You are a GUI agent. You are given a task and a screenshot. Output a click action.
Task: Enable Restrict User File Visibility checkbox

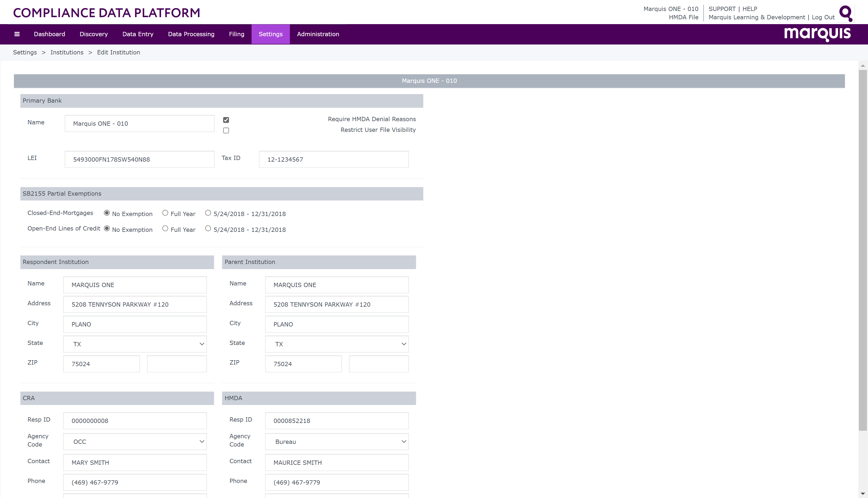[x=226, y=130]
